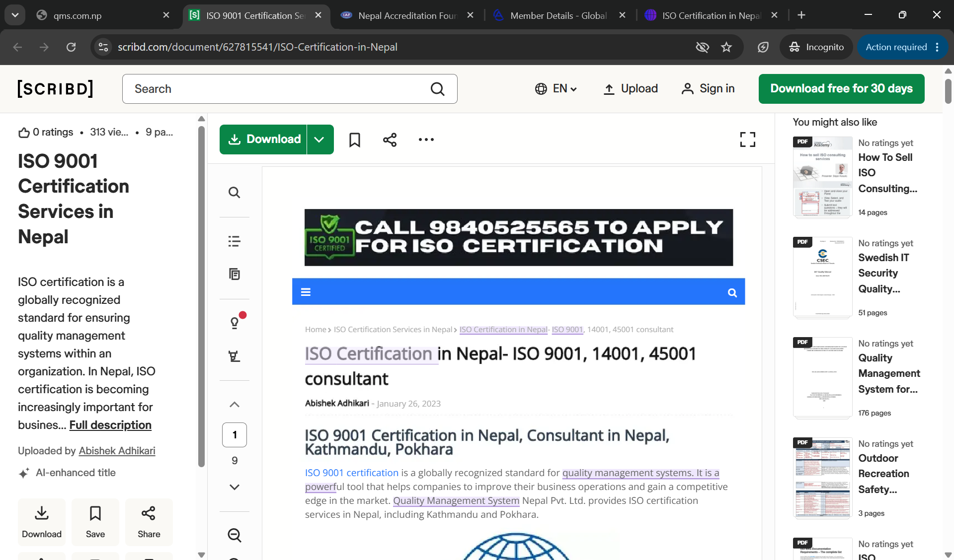Screen dimensions: 954x560
Task: Share the document via toolbar share icon
Action: [x=390, y=140]
